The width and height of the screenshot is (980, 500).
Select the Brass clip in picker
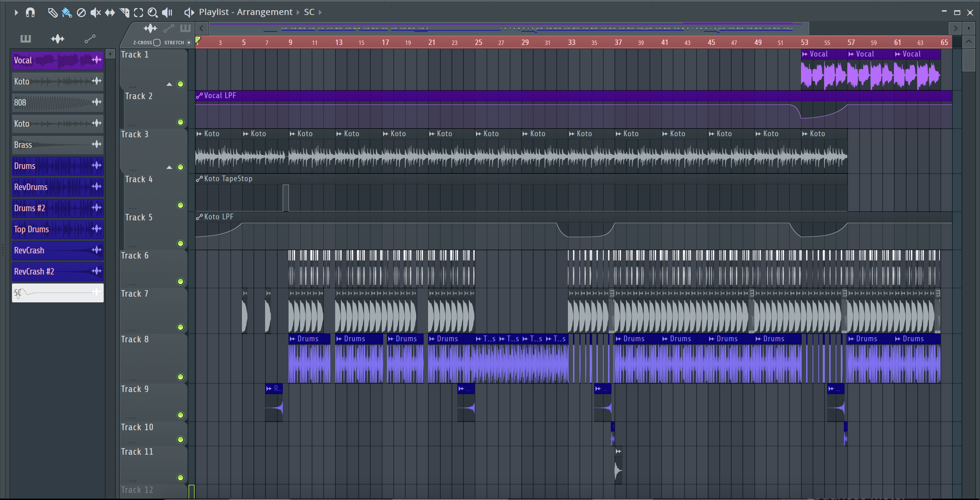click(x=58, y=145)
